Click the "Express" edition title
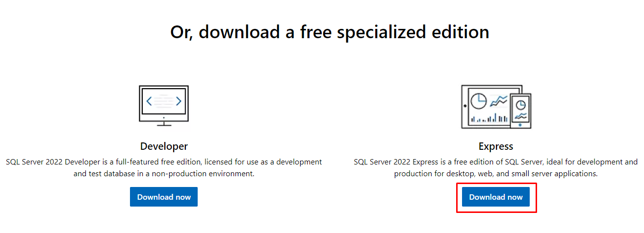Viewport: 644px width, 233px height. point(496,146)
